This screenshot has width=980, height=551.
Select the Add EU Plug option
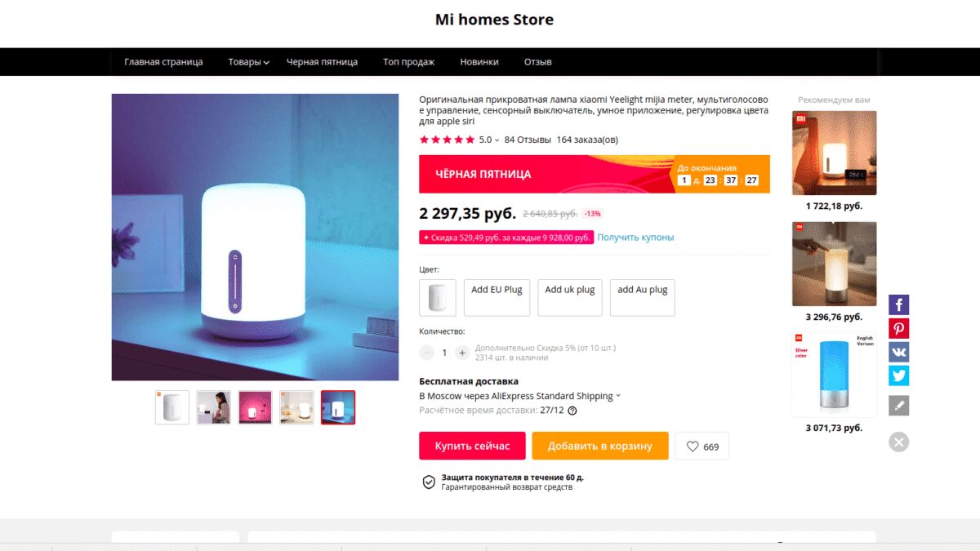pyautogui.click(x=497, y=297)
